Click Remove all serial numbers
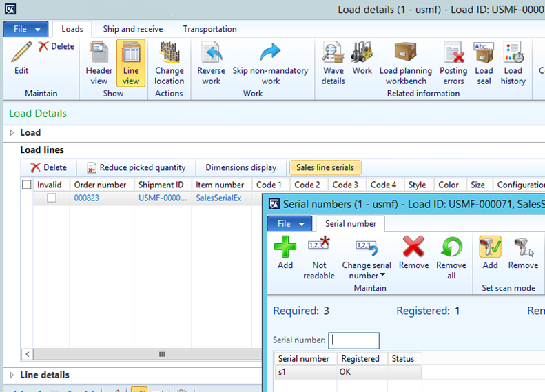The image size is (545, 392). pyautogui.click(x=451, y=258)
